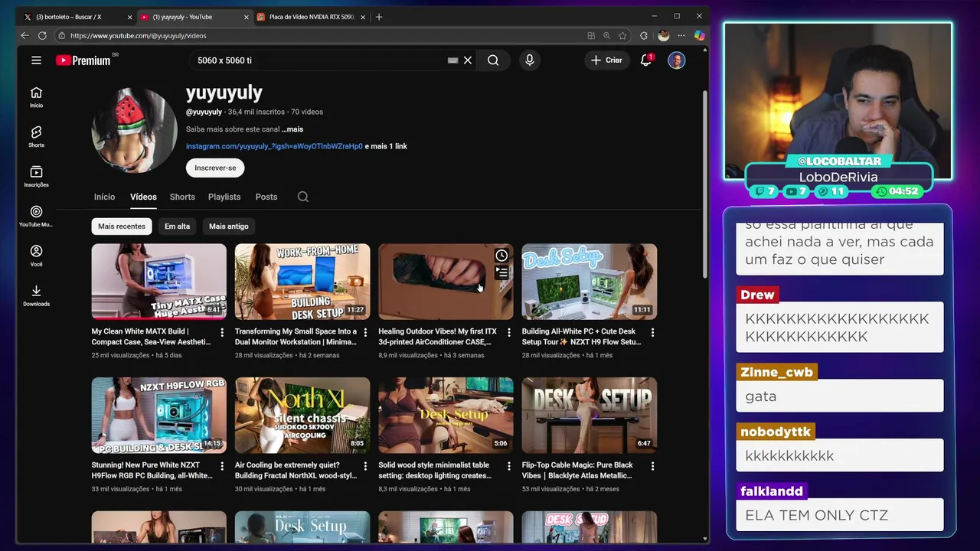Image resolution: width=980 pixels, height=551 pixels.
Task: Open YouTube Music in sidebar
Action: [36, 217]
